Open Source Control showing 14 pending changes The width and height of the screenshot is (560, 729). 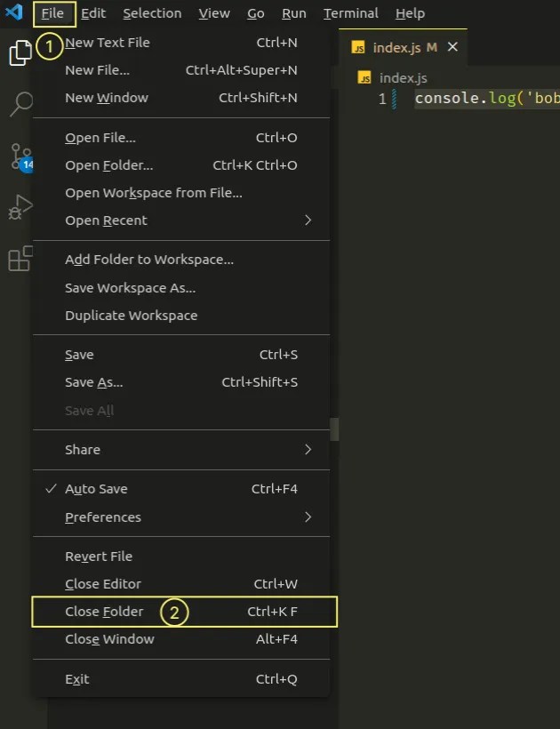point(20,156)
